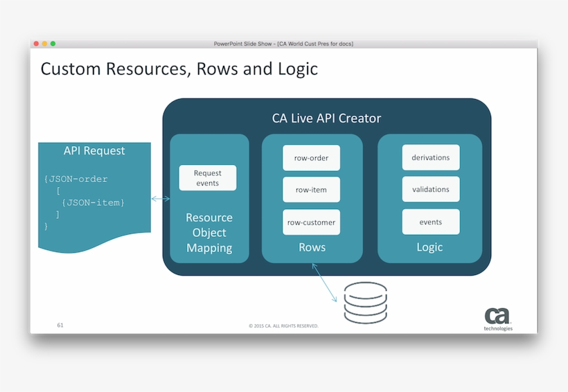
Task: Click the {JSON-order text line
Action: pos(76,179)
